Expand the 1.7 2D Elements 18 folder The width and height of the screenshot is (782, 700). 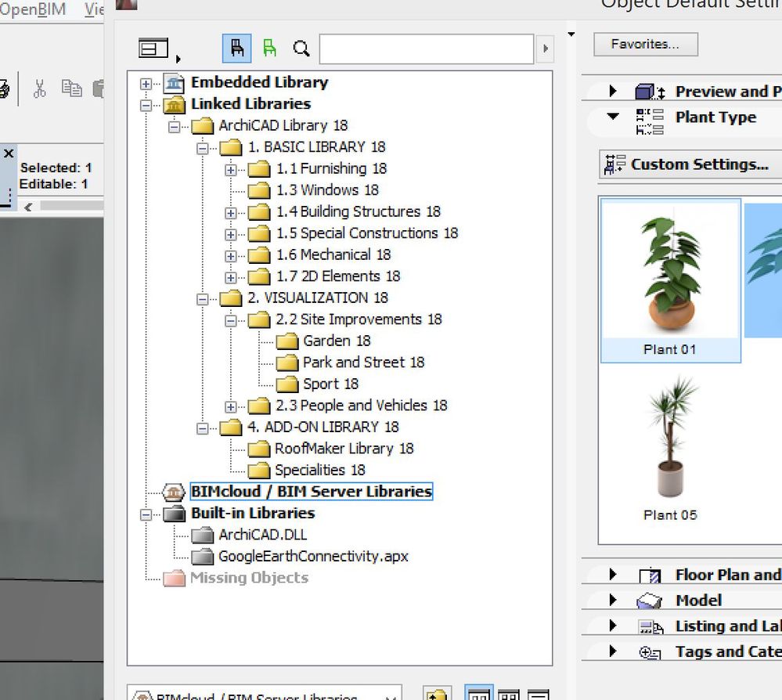click(230, 277)
